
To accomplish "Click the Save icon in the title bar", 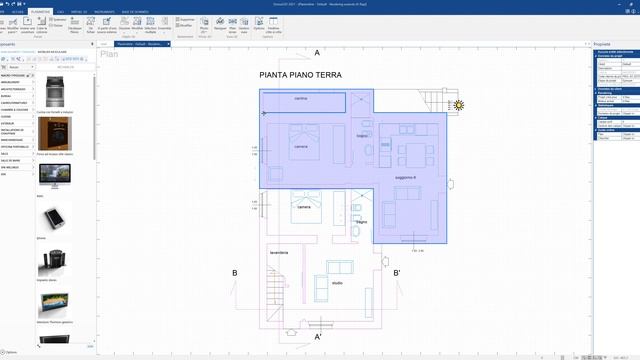I will coord(19,4).
